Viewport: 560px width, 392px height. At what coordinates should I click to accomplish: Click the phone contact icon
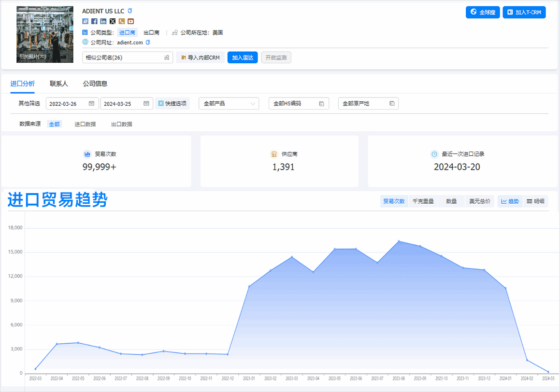pyautogui.click(x=122, y=21)
